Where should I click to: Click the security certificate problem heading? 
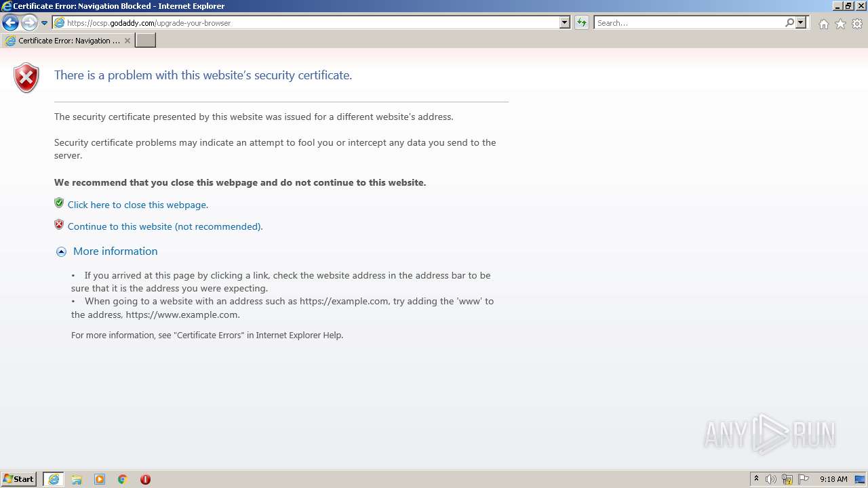coord(203,75)
